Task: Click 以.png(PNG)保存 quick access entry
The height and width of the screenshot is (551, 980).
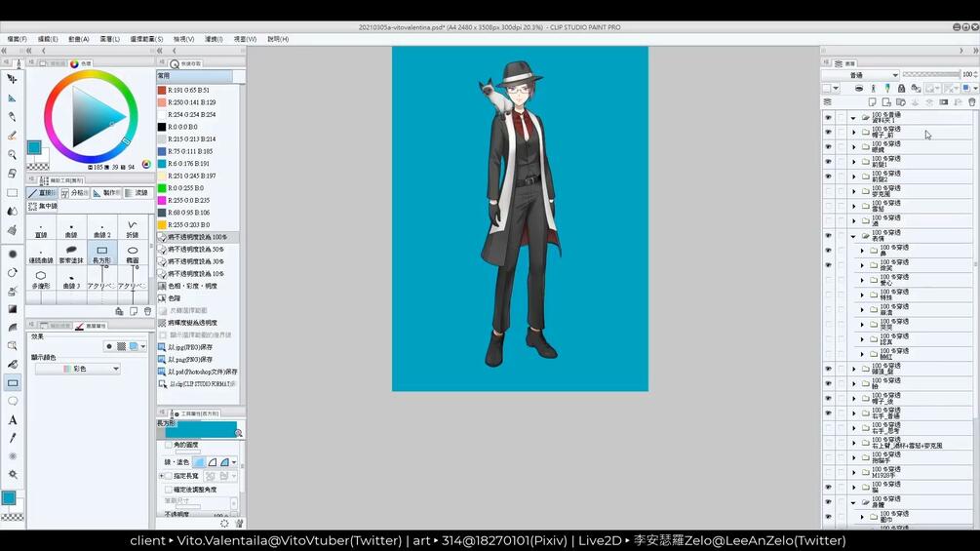Action: [x=190, y=360]
